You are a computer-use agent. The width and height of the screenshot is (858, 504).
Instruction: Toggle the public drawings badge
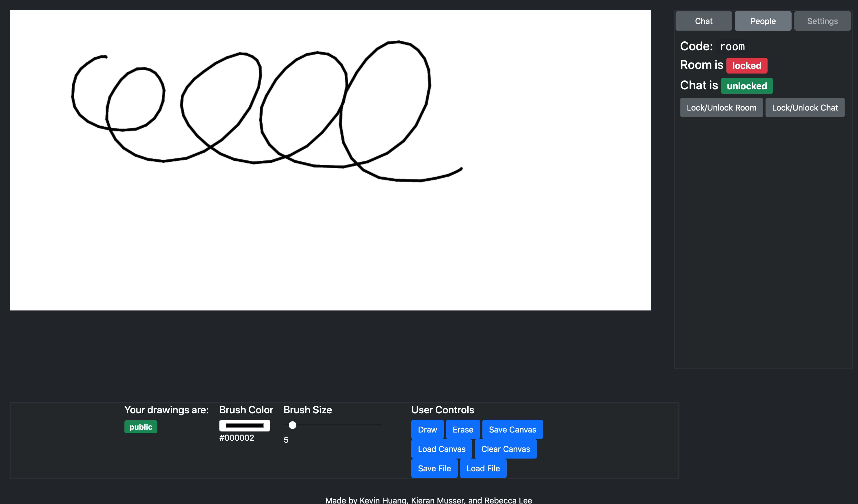pyautogui.click(x=141, y=427)
